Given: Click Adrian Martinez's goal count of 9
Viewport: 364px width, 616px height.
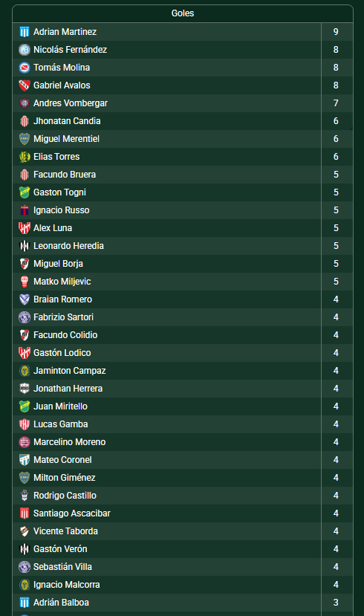Looking at the screenshot, I should 336,32.
